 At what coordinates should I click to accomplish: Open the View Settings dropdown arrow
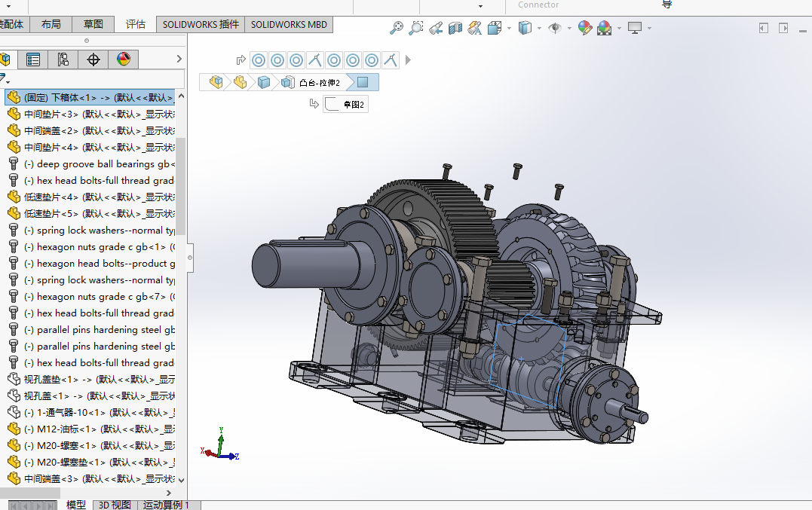(649, 28)
